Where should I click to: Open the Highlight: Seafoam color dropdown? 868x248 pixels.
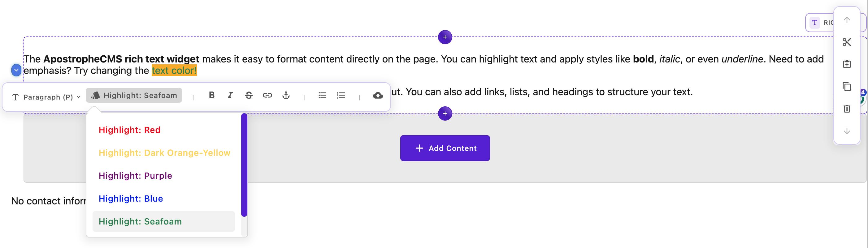click(134, 95)
